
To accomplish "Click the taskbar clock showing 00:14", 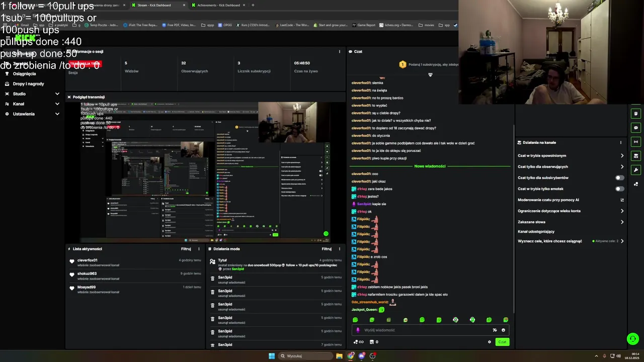I will [632, 356].
